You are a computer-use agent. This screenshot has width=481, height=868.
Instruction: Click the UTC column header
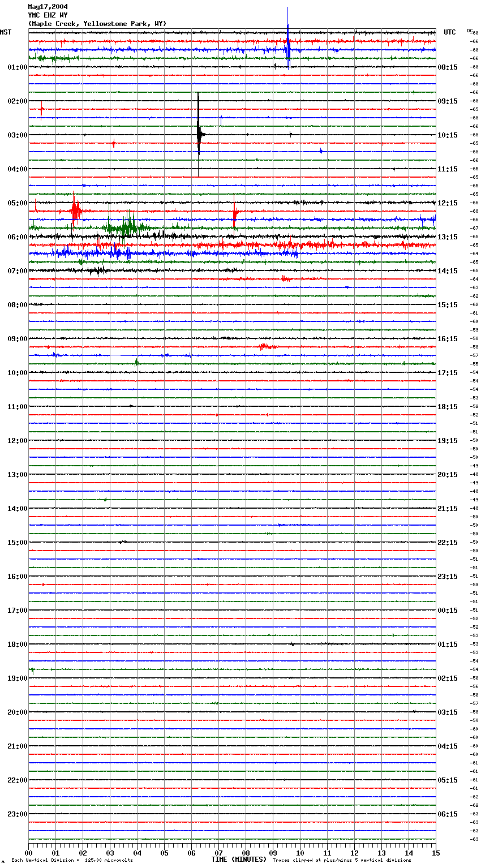click(x=450, y=32)
